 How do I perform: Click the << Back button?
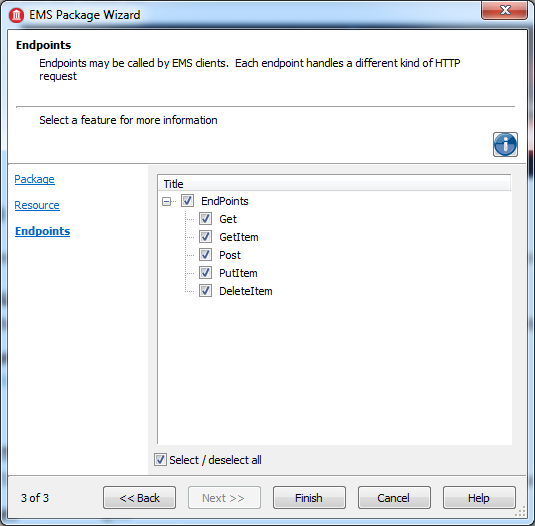click(x=140, y=498)
